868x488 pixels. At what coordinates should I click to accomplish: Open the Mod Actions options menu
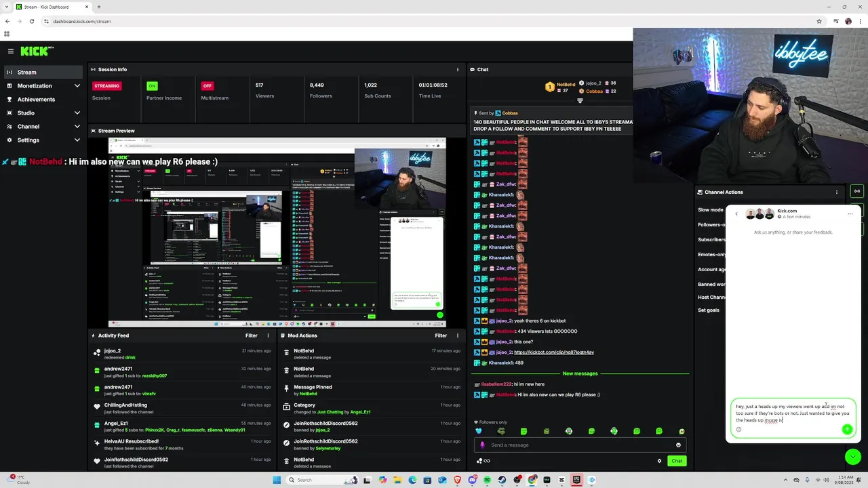pos(458,335)
